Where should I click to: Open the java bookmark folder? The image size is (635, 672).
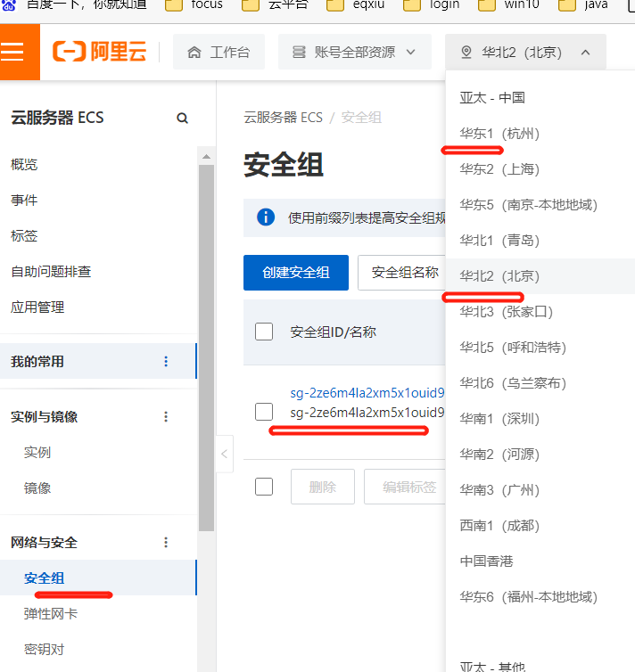tap(583, 4)
